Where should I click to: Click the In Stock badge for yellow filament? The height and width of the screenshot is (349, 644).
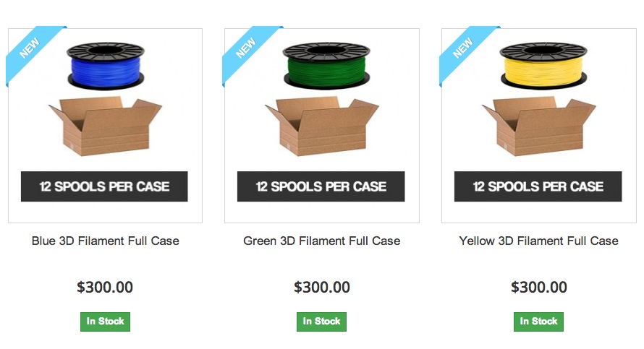539,322
